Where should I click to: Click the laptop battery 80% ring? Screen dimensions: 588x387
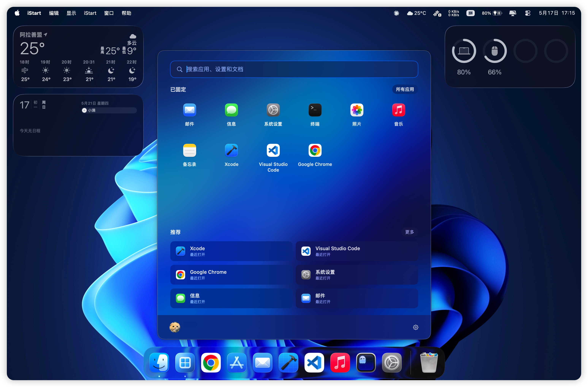click(x=464, y=51)
